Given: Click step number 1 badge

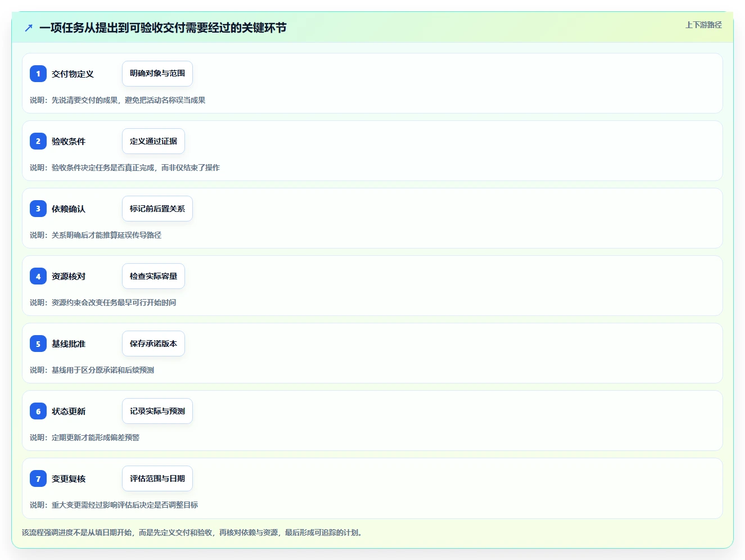Looking at the screenshot, I should click(x=38, y=74).
